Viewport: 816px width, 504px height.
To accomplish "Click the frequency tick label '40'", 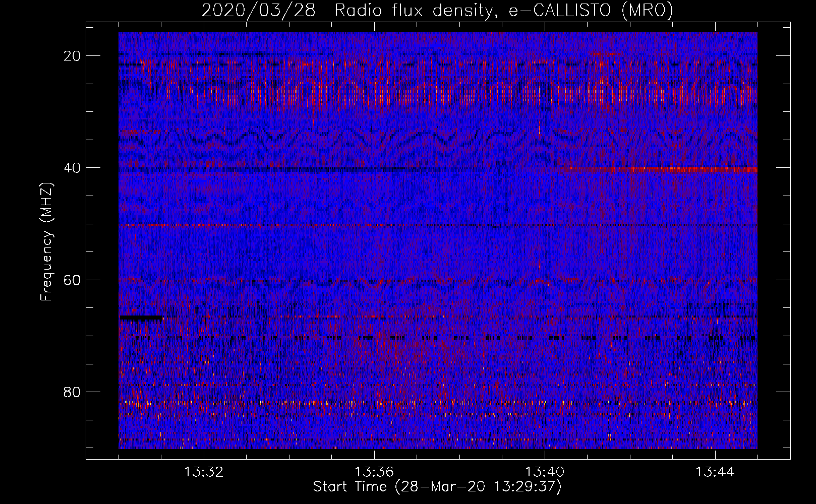I will (73, 167).
